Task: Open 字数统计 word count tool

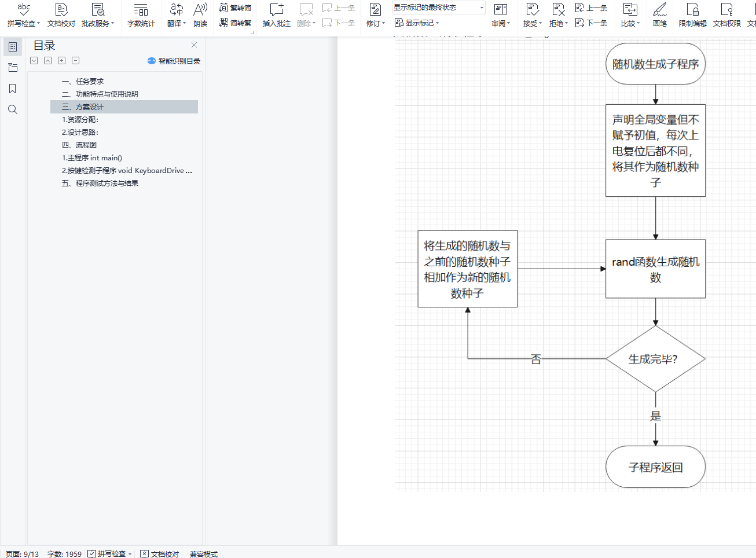Action: (141, 14)
